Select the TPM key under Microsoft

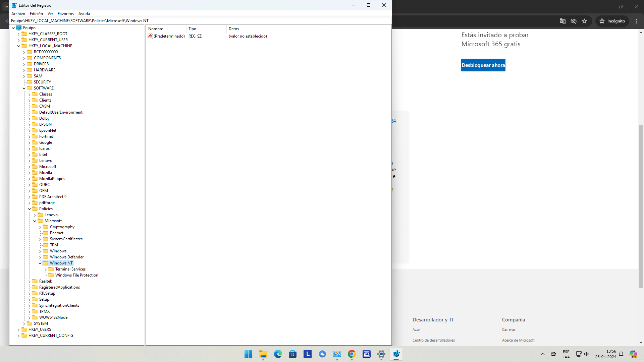coord(54,245)
